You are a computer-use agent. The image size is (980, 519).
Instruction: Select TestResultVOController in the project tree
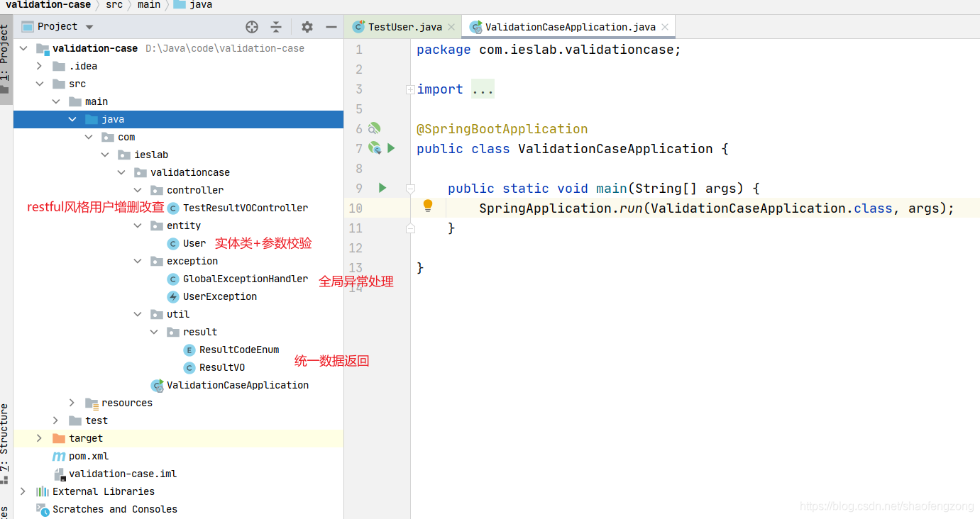(246, 208)
